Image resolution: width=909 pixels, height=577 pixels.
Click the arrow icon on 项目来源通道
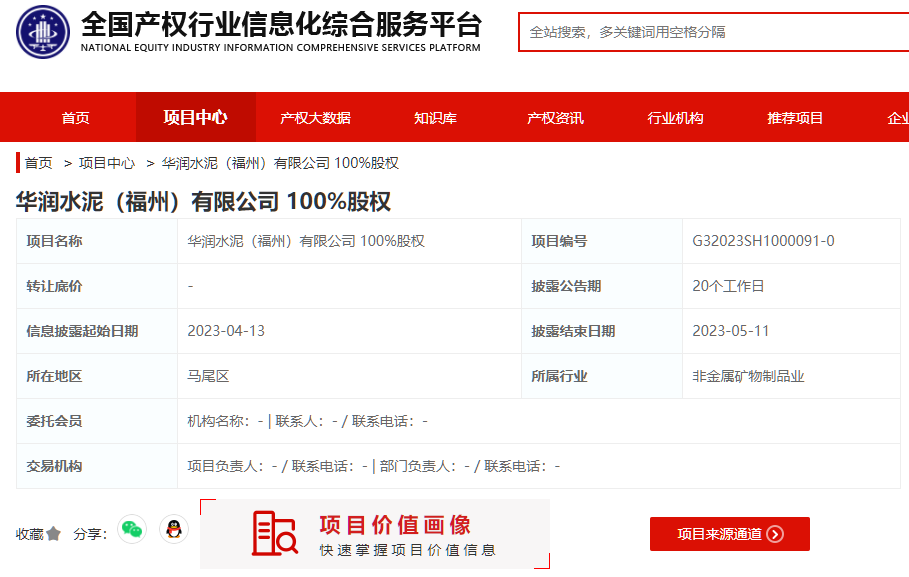click(775, 534)
